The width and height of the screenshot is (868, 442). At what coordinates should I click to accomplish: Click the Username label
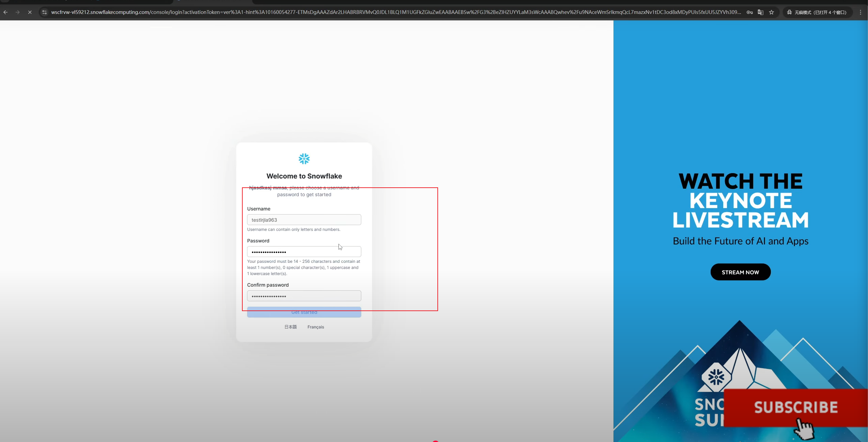point(259,209)
